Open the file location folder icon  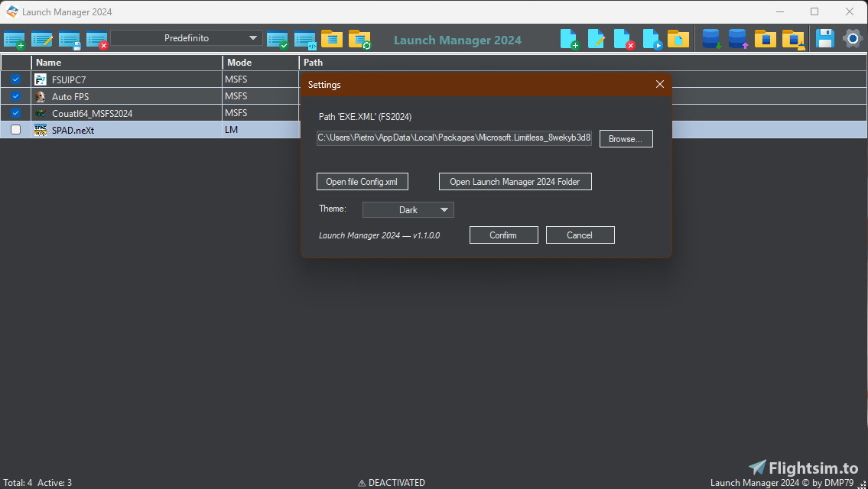tap(678, 39)
